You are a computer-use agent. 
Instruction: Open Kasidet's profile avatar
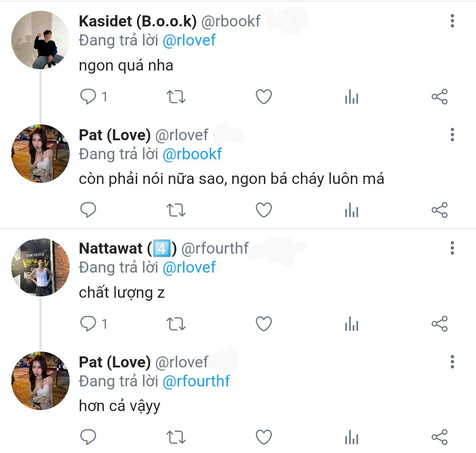[x=40, y=40]
